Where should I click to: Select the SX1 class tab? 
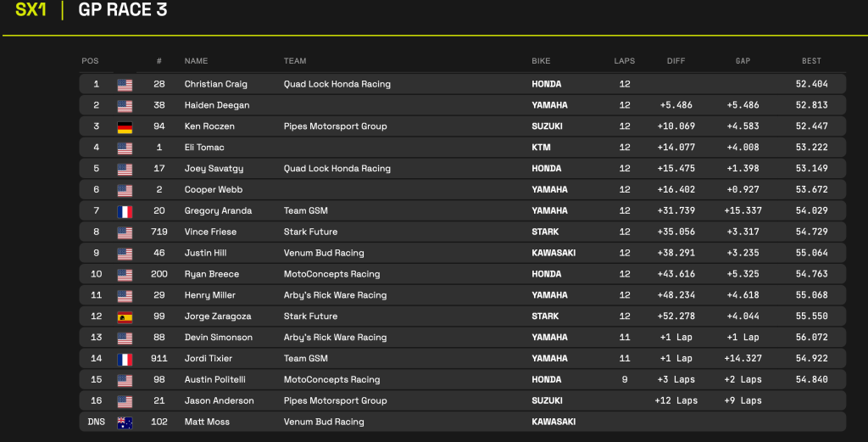pyautogui.click(x=31, y=10)
